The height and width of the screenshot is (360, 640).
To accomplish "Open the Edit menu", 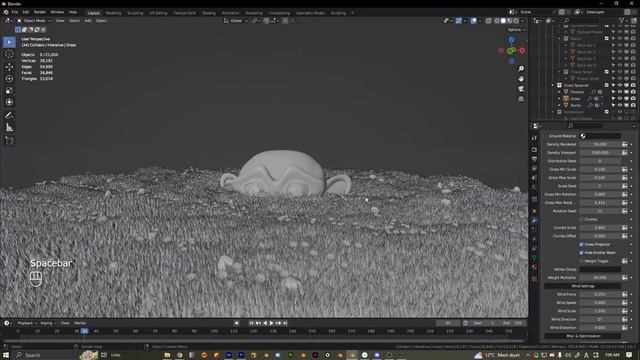I will tap(26, 12).
